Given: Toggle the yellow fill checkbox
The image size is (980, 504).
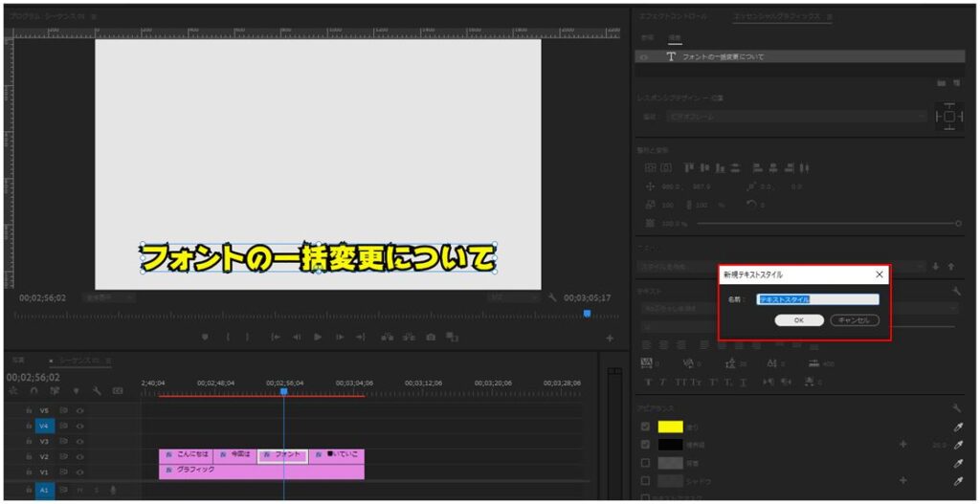Looking at the screenshot, I should pos(645,427).
